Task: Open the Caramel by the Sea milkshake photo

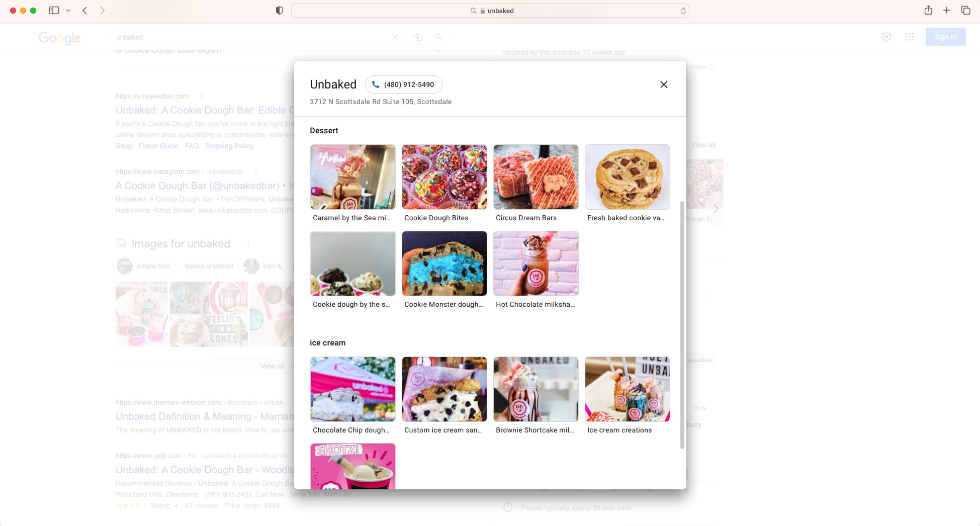Action: click(x=352, y=177)
